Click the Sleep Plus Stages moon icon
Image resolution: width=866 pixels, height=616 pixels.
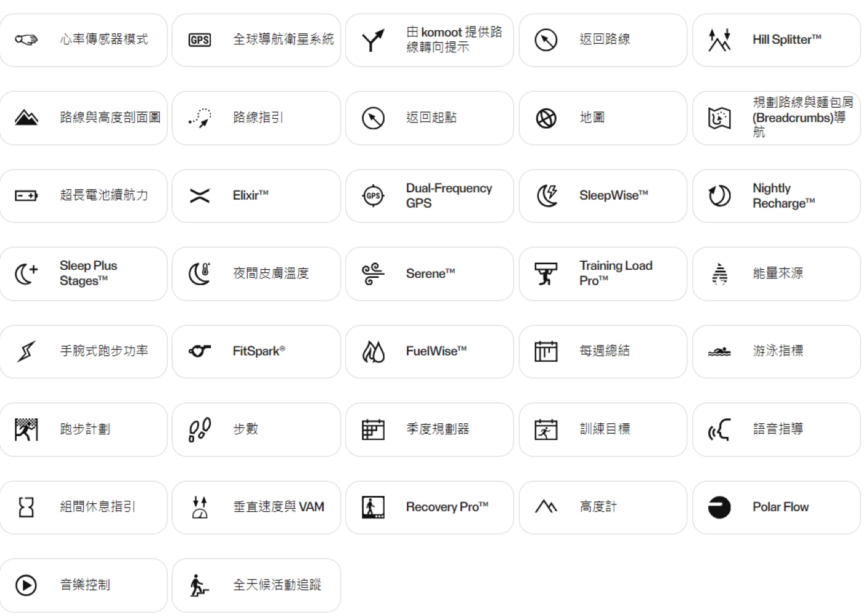pyautogui.click(x=26, y=274)
